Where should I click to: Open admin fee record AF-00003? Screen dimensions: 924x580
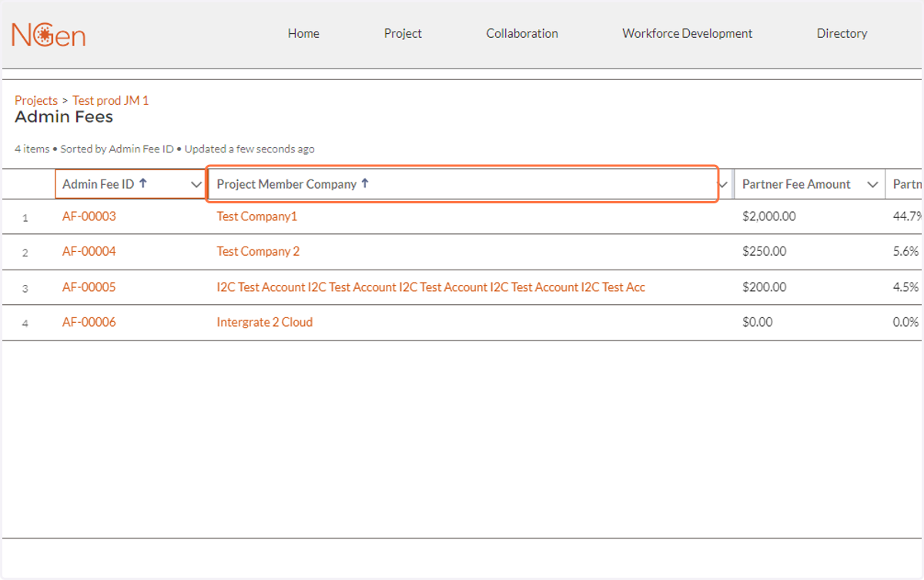(x=89, y=216)
